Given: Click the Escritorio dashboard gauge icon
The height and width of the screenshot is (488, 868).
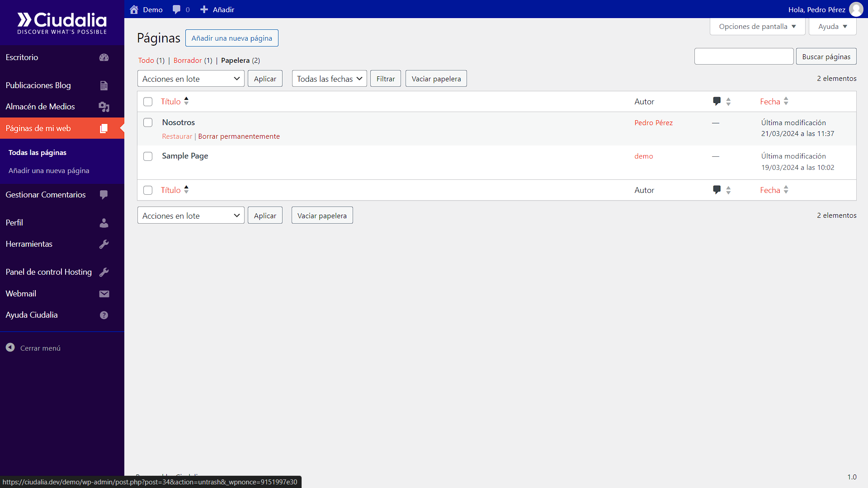Looking at the screenshot, I should (x=104, y=57).
